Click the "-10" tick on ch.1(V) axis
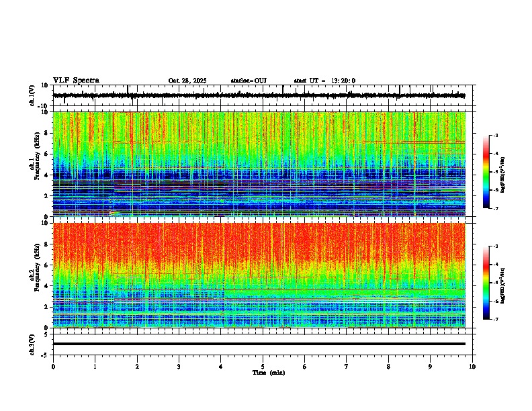 click(x=44, y=106)
